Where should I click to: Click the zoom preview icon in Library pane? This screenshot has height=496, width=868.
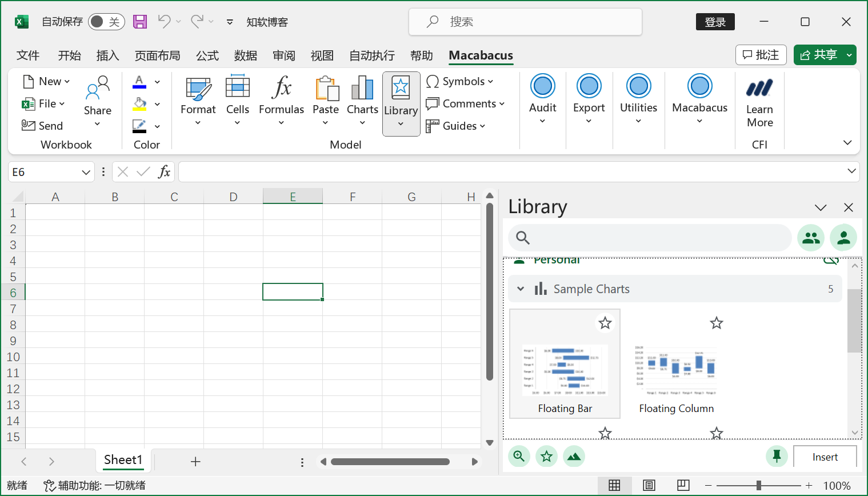pos(519,456)
